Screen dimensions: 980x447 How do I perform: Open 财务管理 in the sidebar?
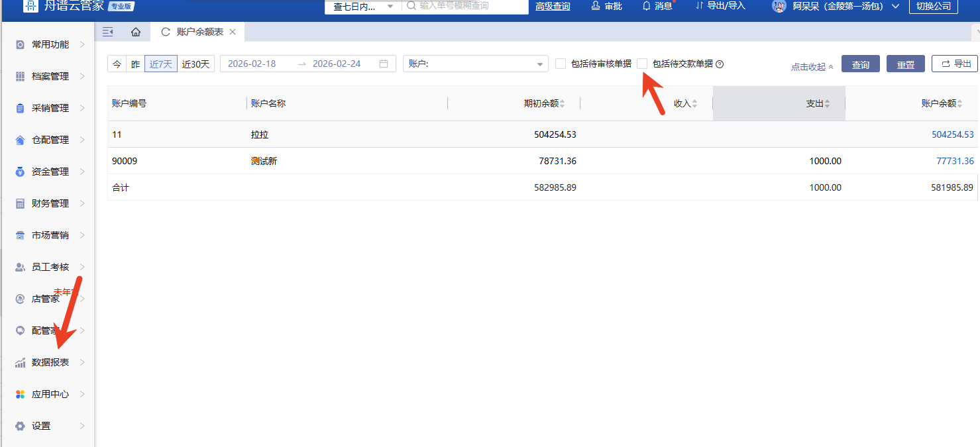(50, 203)
